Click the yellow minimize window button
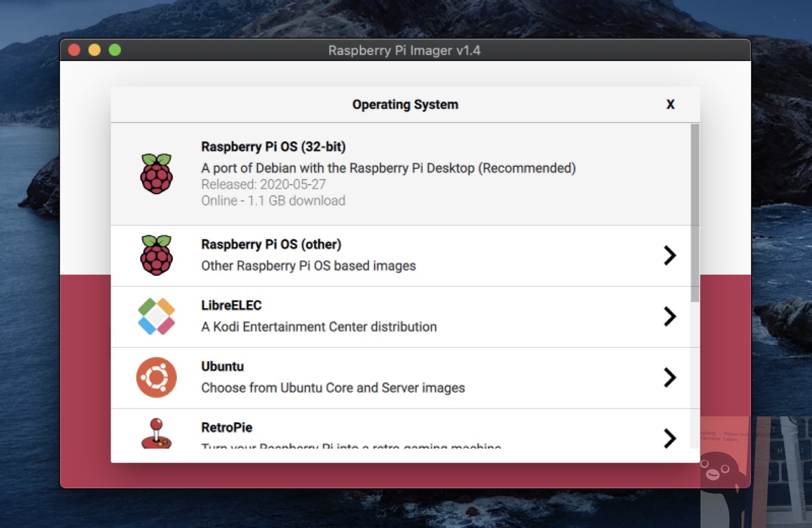Screen dimensions: 812x528 point(95,50)
